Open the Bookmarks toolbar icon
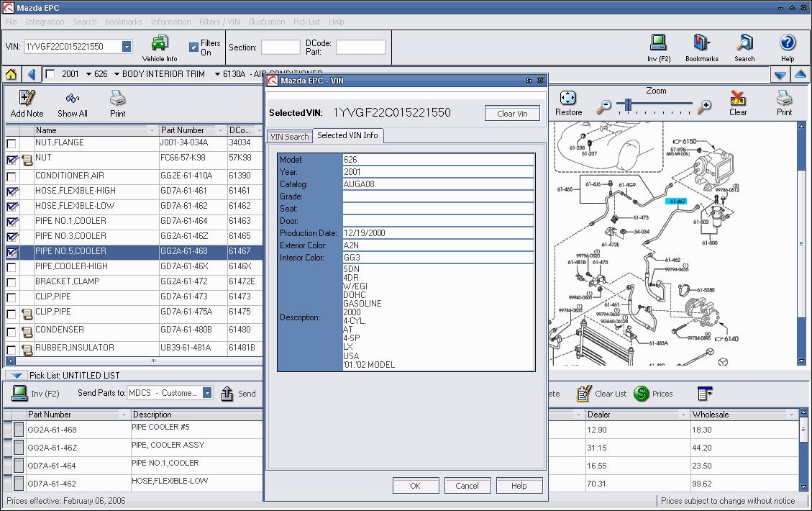 pos(701,43)
